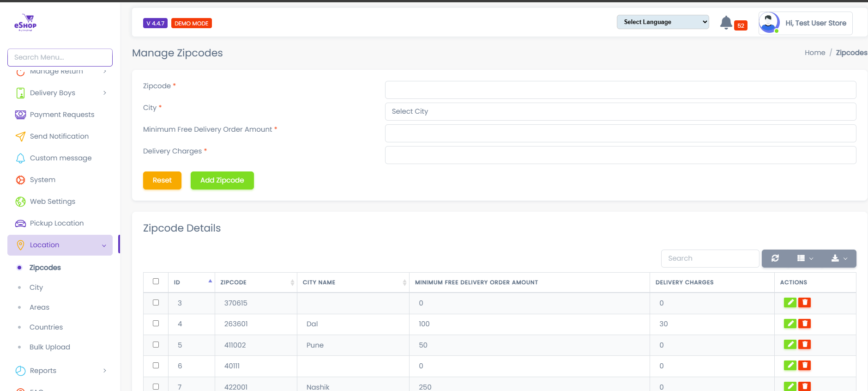Click the Custom message bell icon

(x=20, y=158)
